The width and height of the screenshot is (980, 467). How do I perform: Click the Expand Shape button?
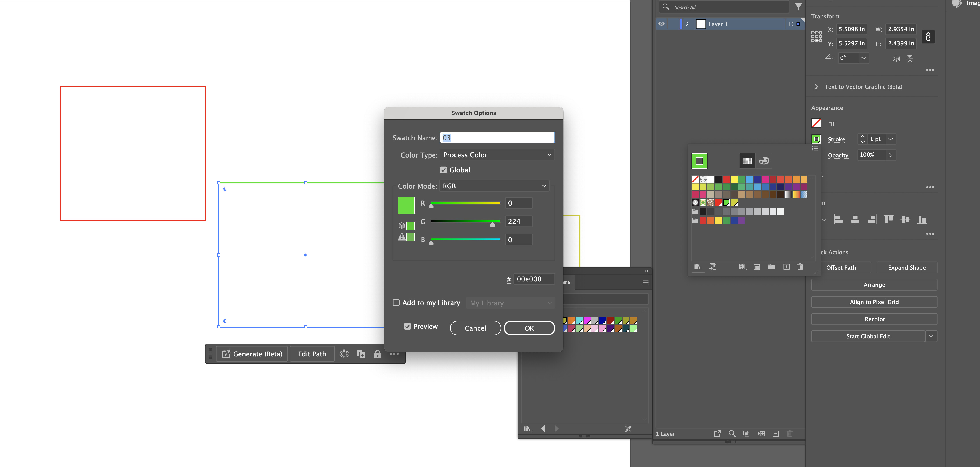pyautogui.click(x=907, y=267)
